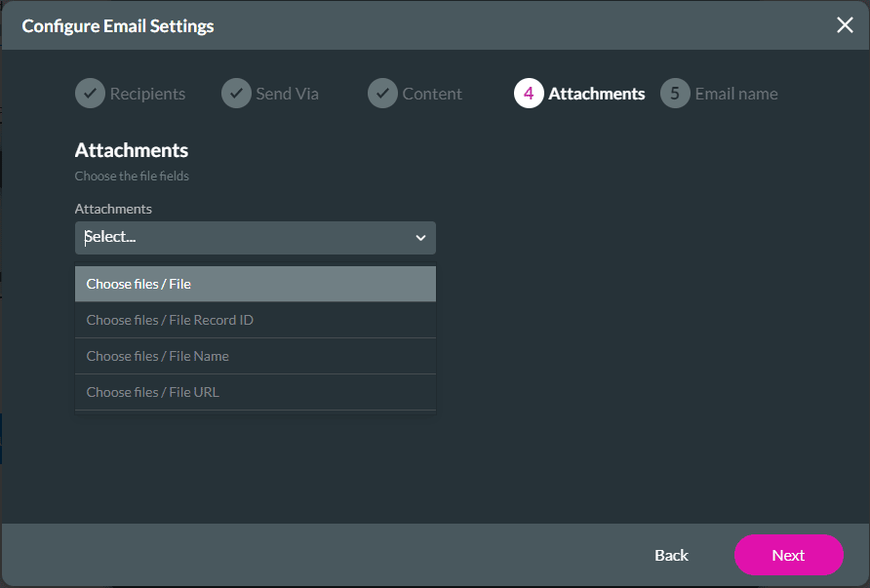Pick the File URL option
870x588 pixels.
click(255, 392)
